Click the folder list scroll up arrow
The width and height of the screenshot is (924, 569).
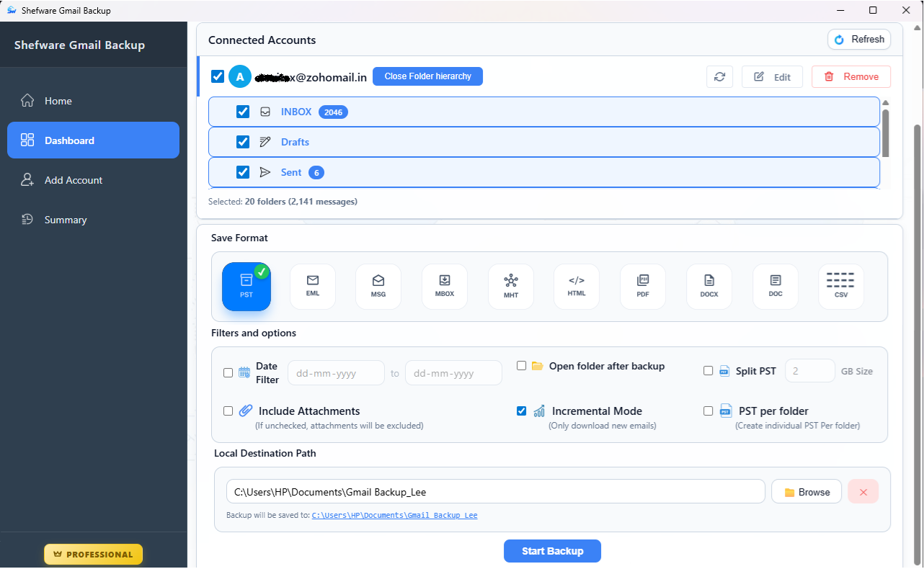click(x=885, y=102)
